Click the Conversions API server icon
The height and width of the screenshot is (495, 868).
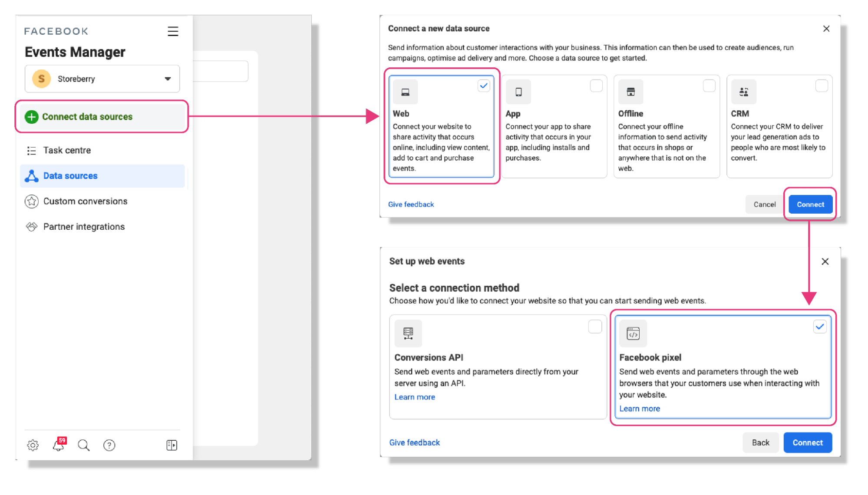pyautogui.click(x=408, y=333)
